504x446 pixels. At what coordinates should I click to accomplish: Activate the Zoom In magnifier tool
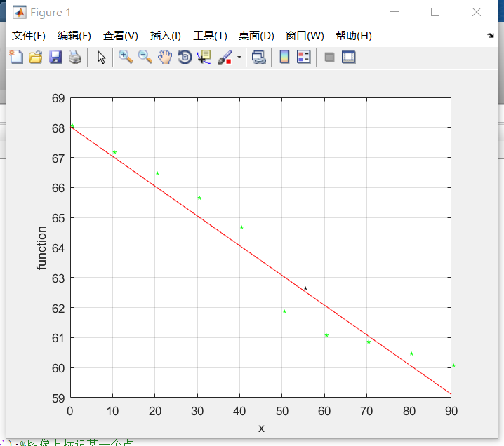coord(126,58)
